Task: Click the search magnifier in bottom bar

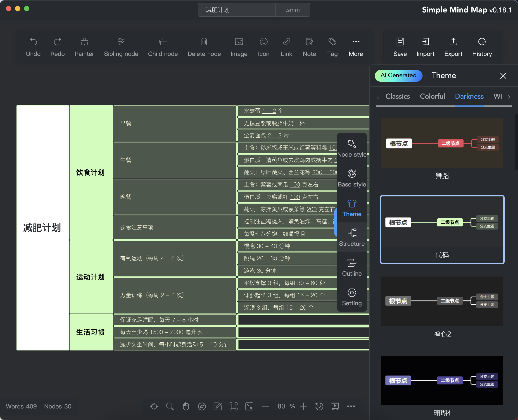Action: pyautogui.click(x=170, y=406)
